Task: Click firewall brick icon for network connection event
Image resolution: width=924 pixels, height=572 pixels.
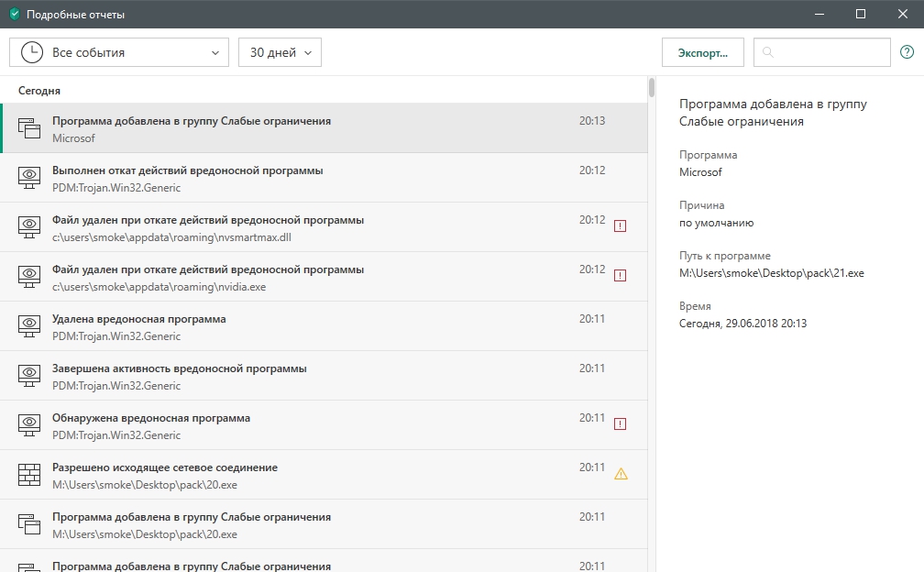Action: click(x=29, y=475)
